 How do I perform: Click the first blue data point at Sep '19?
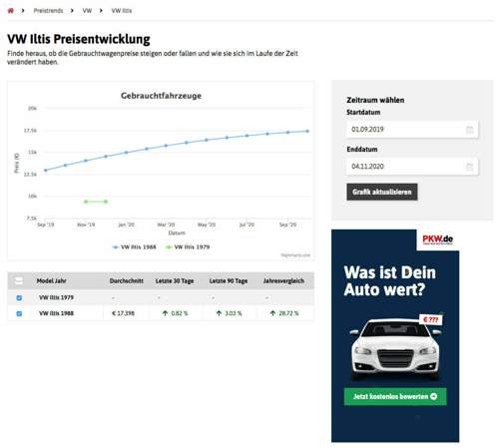(46, 171)
